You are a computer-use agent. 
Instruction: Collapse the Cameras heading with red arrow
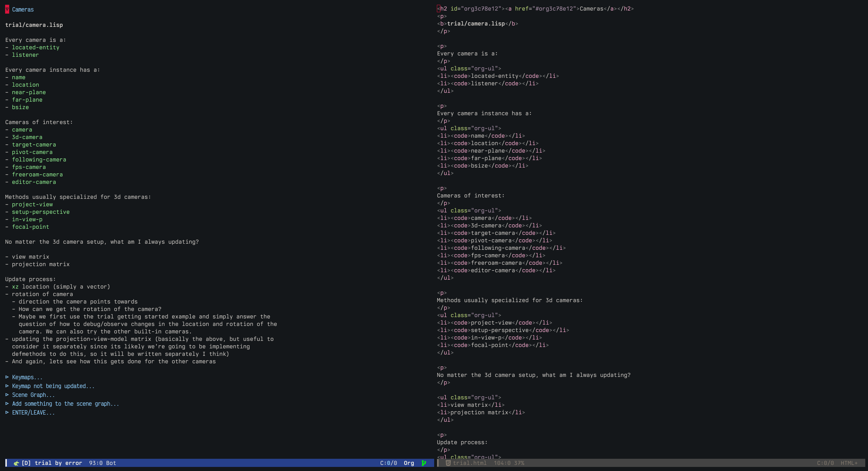coord(7,10)
